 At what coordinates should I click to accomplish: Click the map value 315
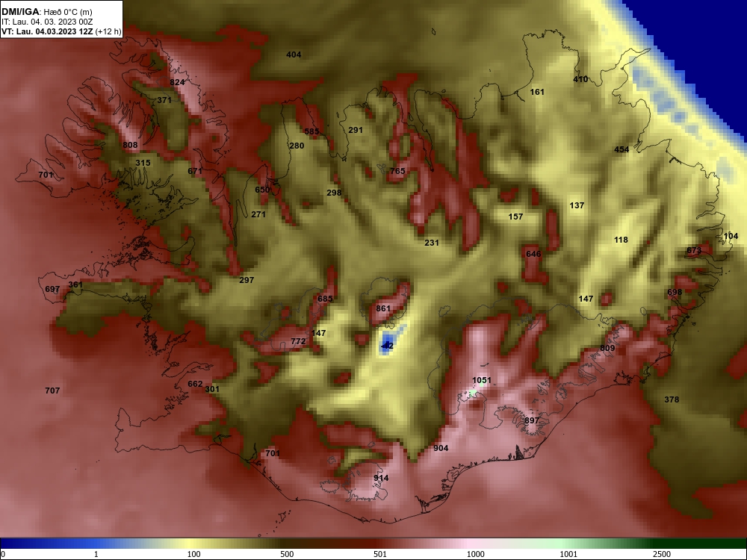click(143, 163)
